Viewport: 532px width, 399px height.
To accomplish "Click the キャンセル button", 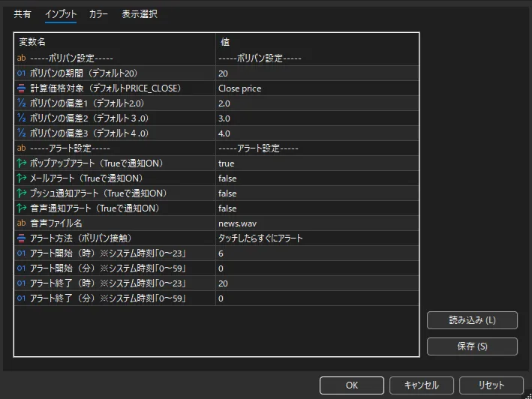I will [x=422, y=385].
